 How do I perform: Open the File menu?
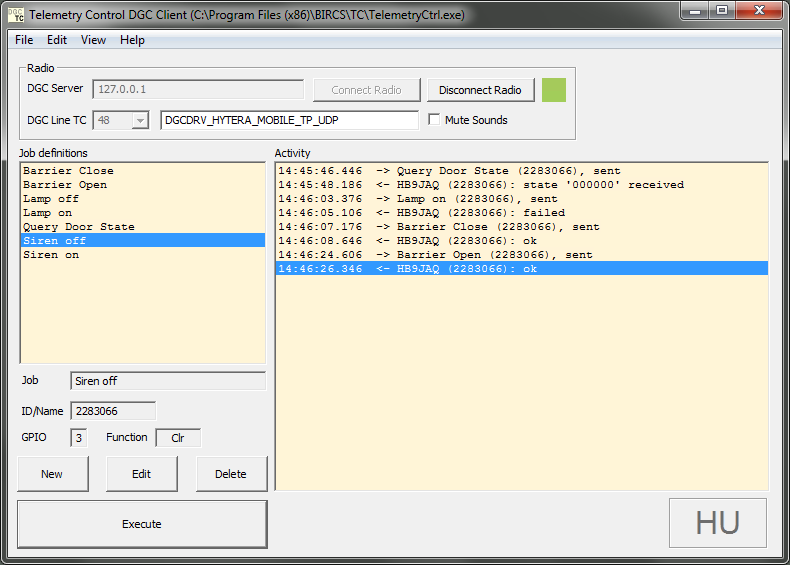pos(24,40)
